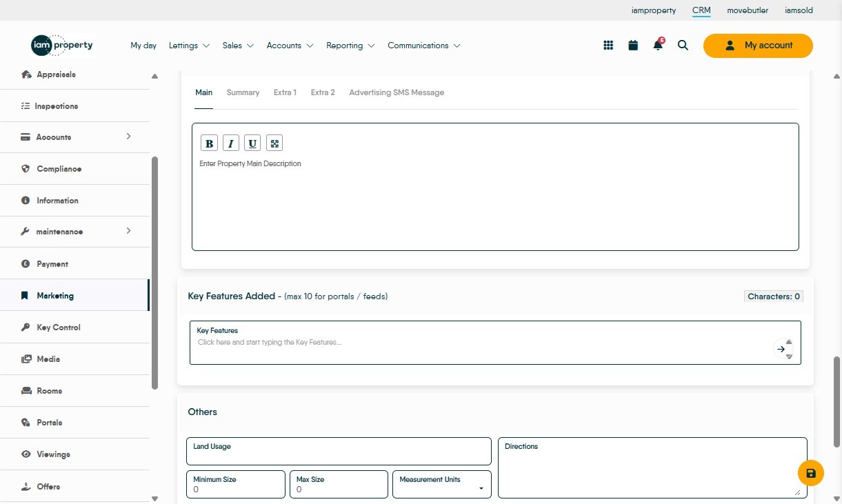This screenshot has height=504, width=842.
Task: Open the iamproperty link
Action: click(x=654, y=10)
